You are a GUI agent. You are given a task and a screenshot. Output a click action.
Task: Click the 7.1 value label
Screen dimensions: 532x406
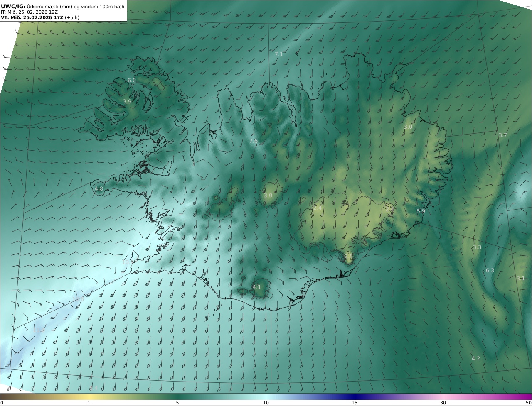coord(278,54)
